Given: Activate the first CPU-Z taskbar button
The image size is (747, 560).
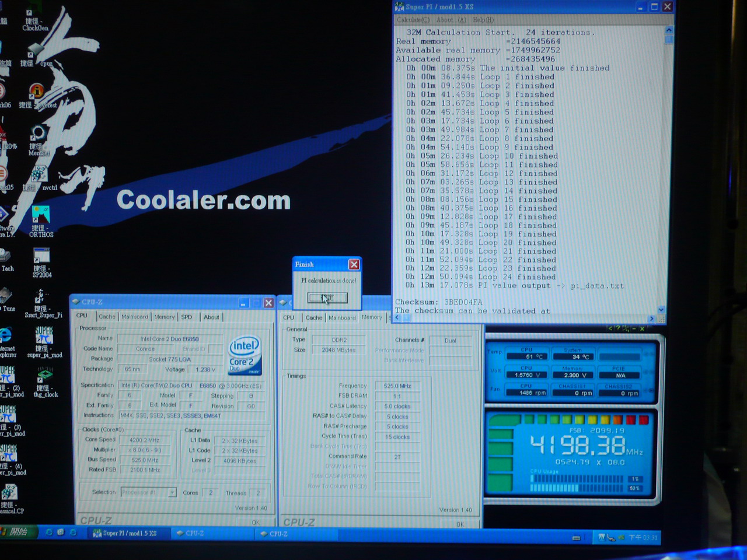Looking at the screenshot, I should point(214,533).
